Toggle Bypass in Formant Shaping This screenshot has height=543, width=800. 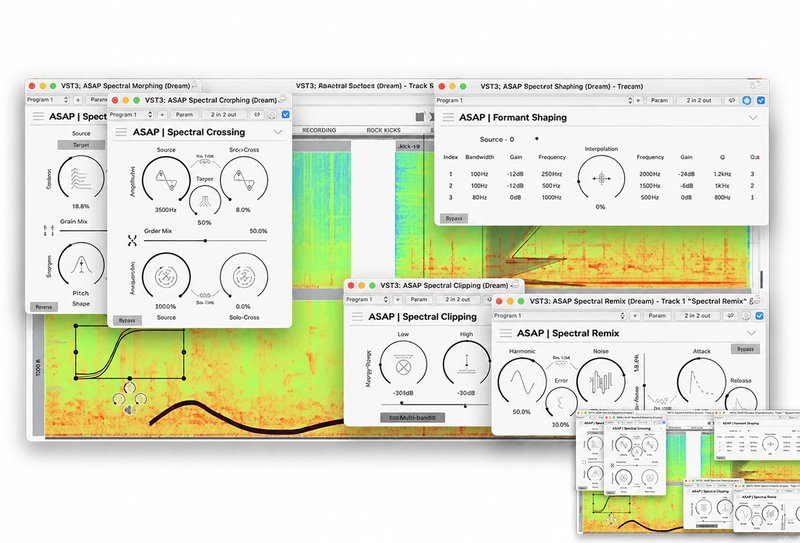point(454,218)
